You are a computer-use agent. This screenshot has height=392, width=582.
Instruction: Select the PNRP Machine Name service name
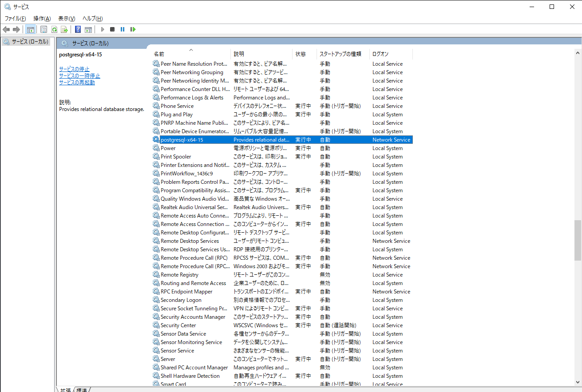click(194, 123)
